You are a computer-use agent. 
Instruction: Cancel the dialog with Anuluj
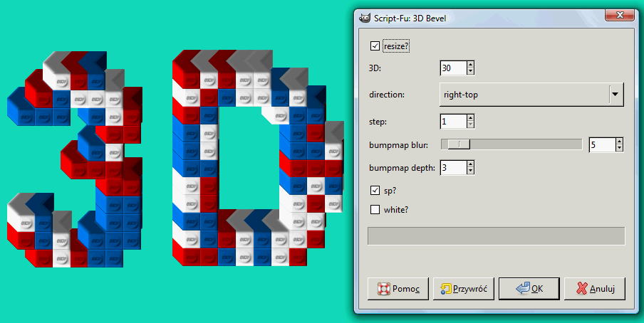click(x=595, y=289)
